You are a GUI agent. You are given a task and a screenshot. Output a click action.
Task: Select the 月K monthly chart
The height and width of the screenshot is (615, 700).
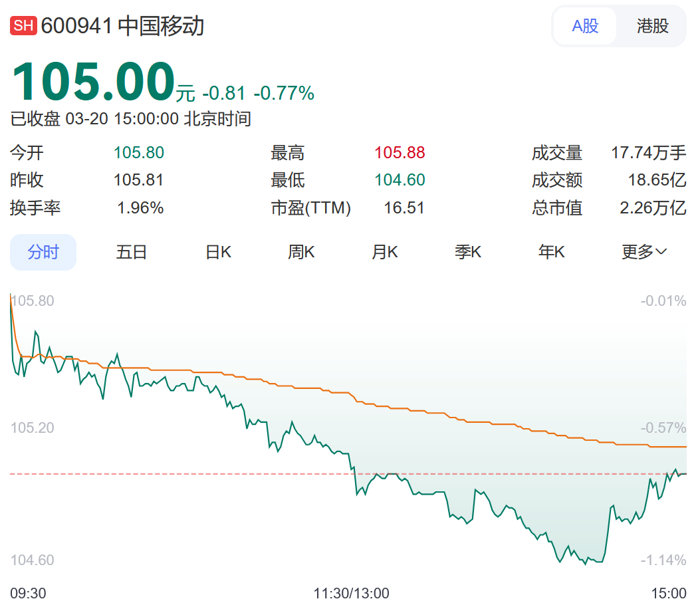pos(384,253)
